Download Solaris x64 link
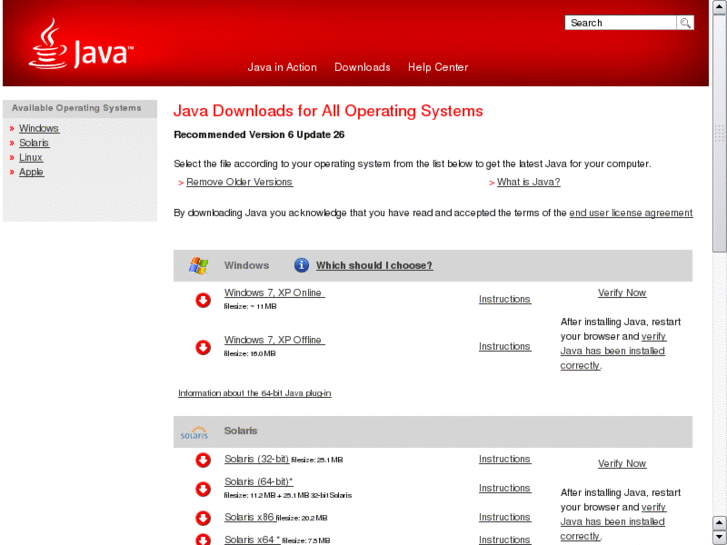727x545 pixels. 252,539
